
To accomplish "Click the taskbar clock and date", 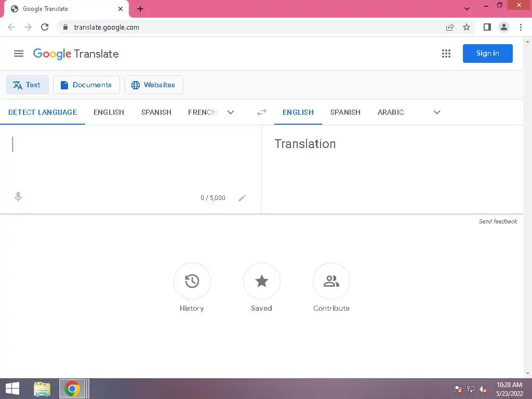I will 509,389.
